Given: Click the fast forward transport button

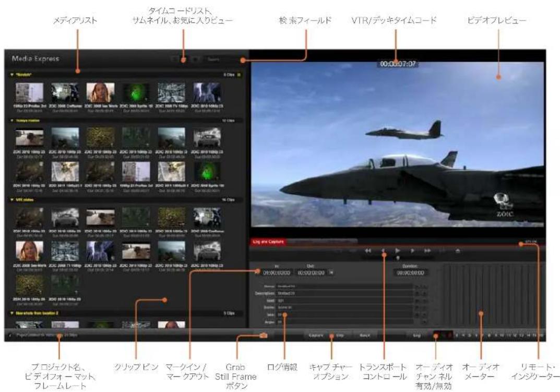Looking at the screenshot, I should click(427, 251).
